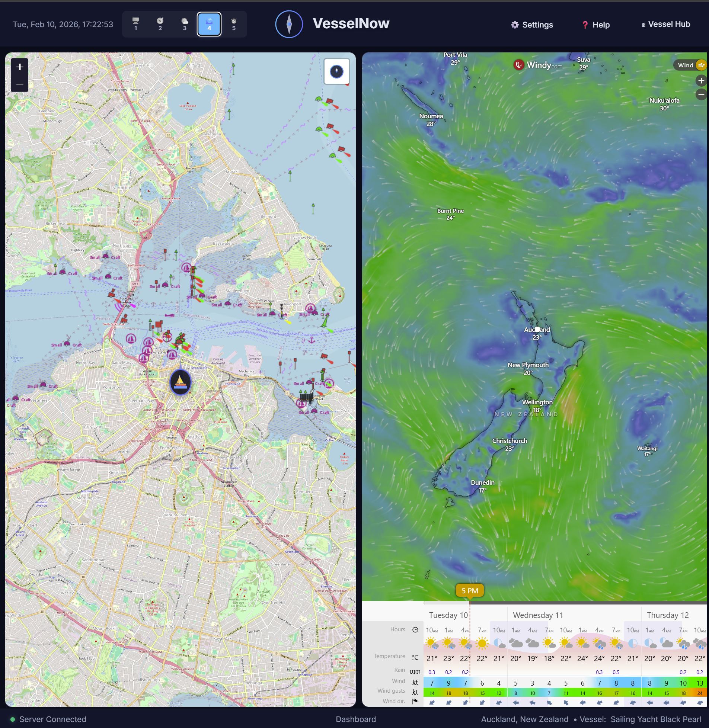Switch to dashboard layout 3 with weather icon
Image resolution: width=709 pixels, height=728 pixels.
coord(185,24)
